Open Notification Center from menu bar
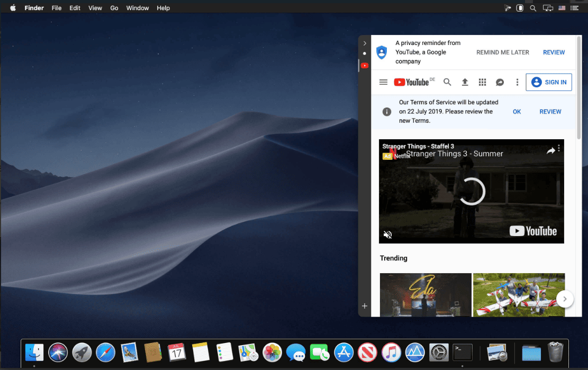 click(x=574, y=8)
